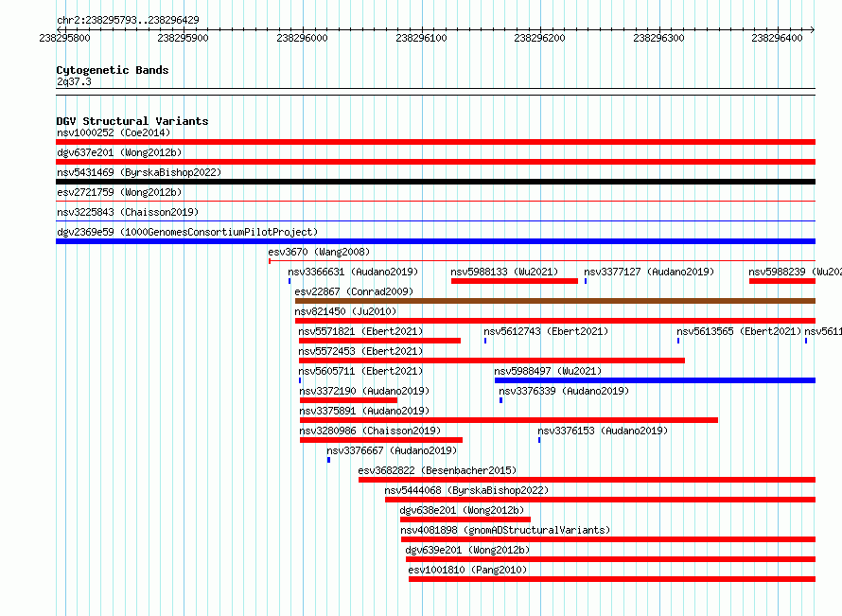Select the 2q37.3 cytogenetic band label
842x616 pixels.
pos(74,81)
